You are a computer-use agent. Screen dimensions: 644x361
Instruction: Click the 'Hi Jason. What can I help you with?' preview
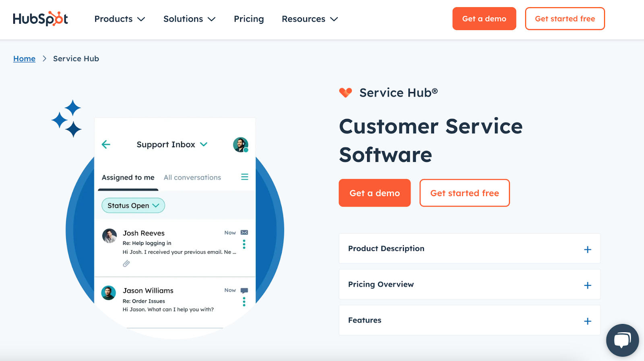(x=168, y=310)
